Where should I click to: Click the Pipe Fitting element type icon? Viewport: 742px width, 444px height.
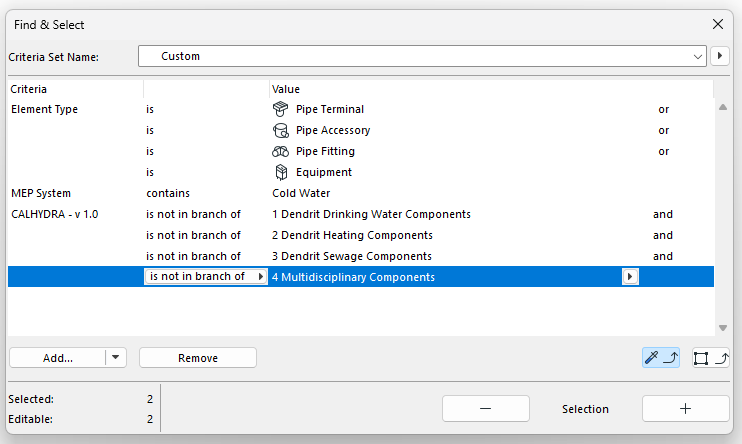(x=281, y=151)
